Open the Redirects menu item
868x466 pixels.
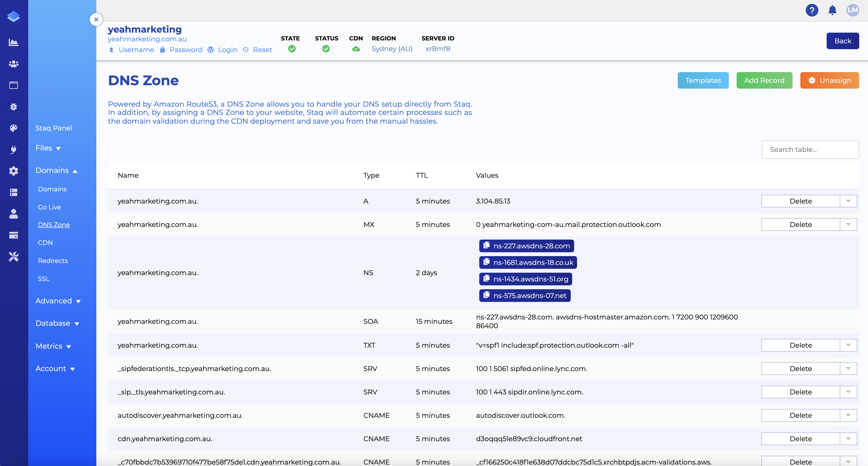53,261
